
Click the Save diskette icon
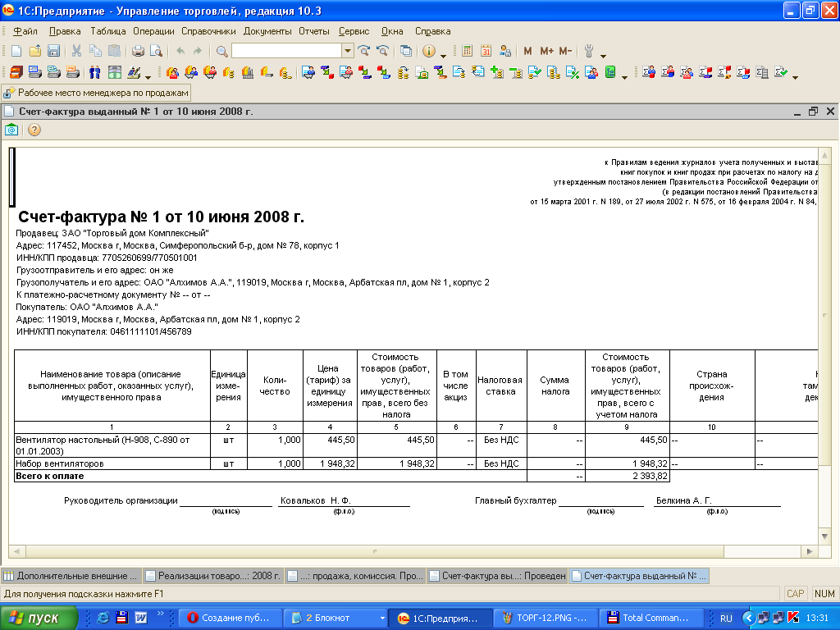[53, 51]
